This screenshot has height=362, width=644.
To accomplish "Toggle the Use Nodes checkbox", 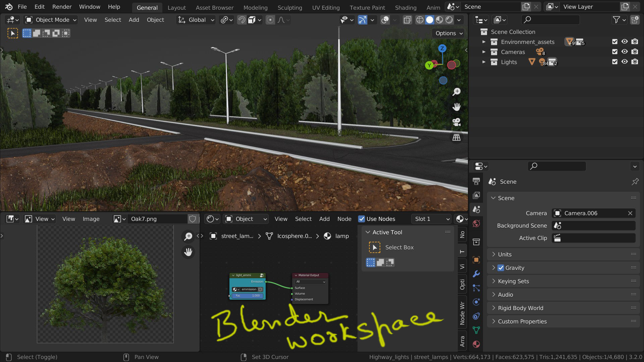I will coord(362,219).
